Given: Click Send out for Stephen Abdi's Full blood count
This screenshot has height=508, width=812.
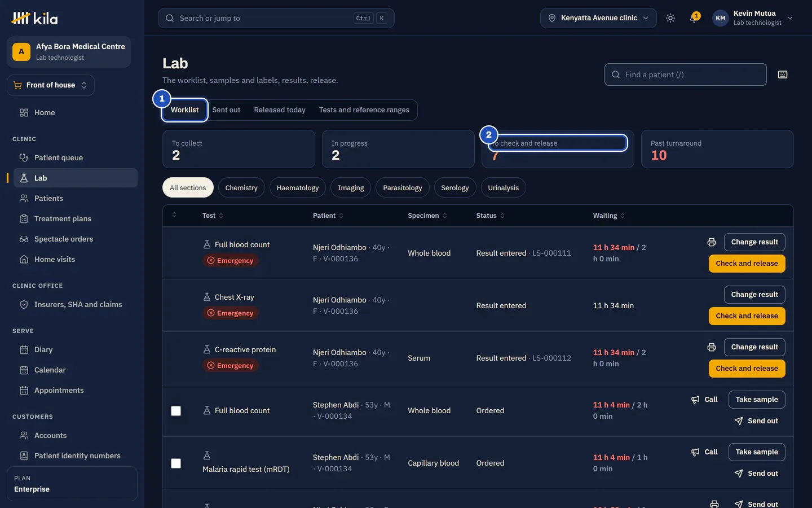Looking at the screenshot, I should tap(757, 421).
